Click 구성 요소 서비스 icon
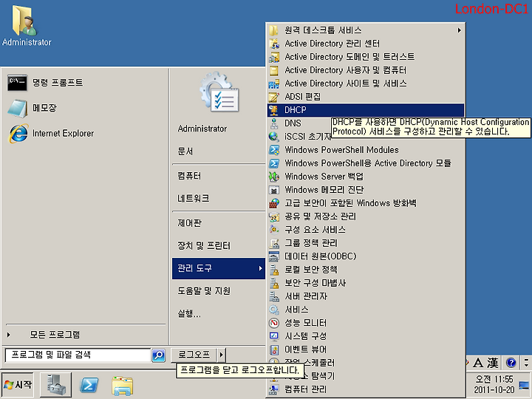The width and height of the screenshot is (532, 399). [x=274, y=230]
